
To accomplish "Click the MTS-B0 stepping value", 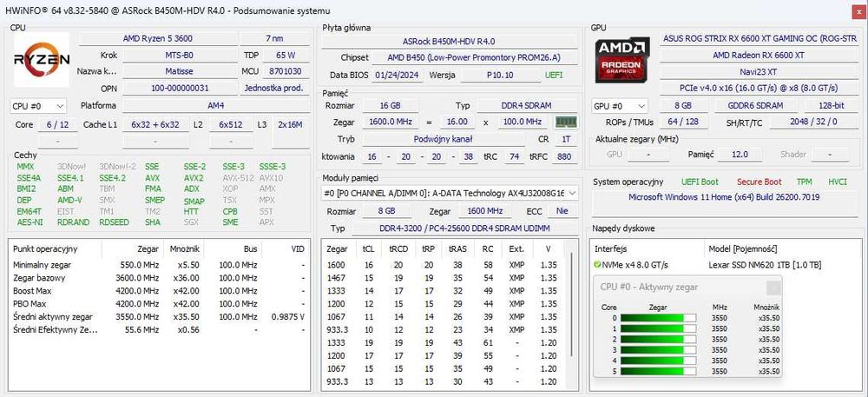I will tap(179, 56).
